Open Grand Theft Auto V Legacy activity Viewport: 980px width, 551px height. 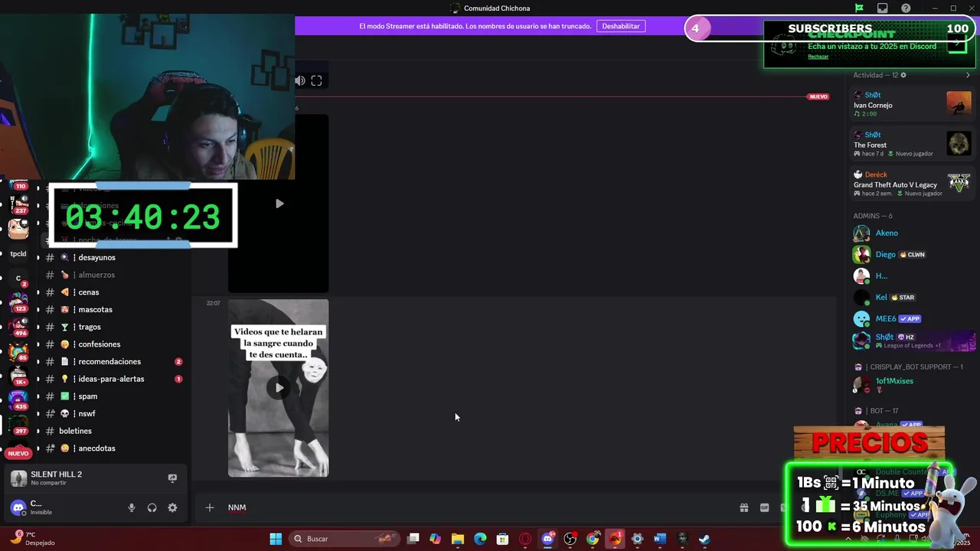pyautogui.click(x=913, y=184)
